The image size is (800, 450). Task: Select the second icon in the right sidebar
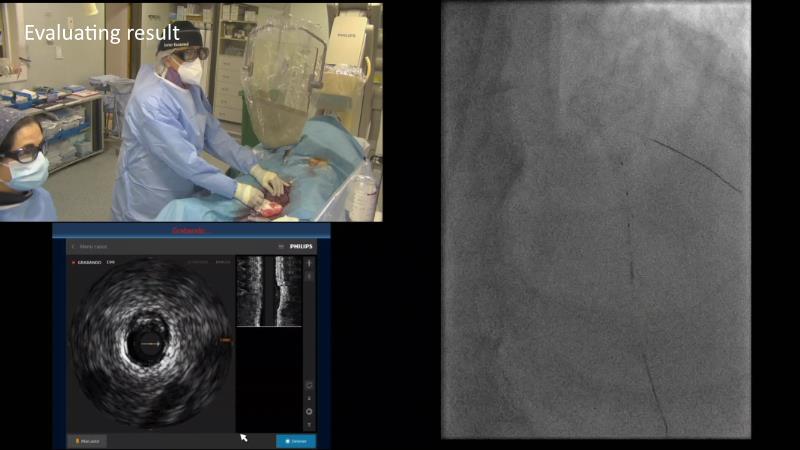click(309, 276)
